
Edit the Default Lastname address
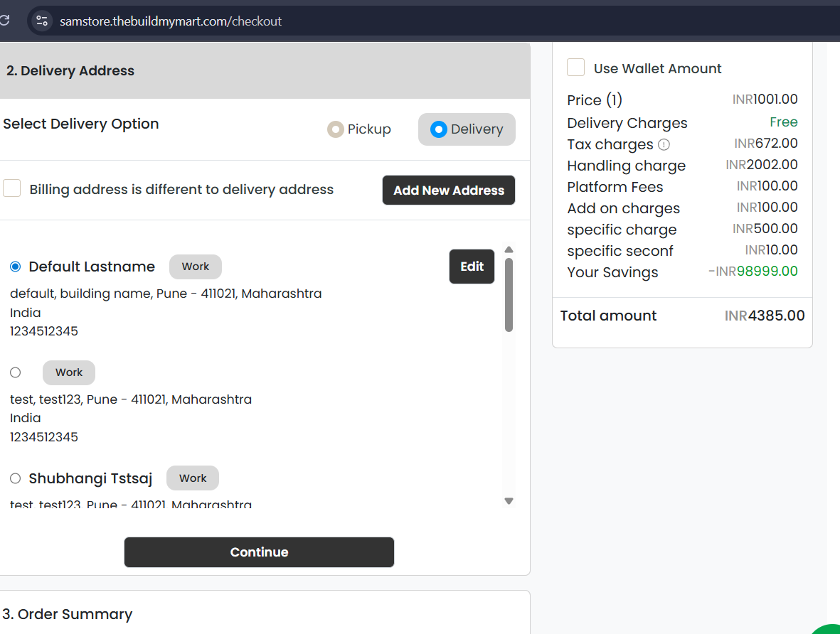point(472,267)
